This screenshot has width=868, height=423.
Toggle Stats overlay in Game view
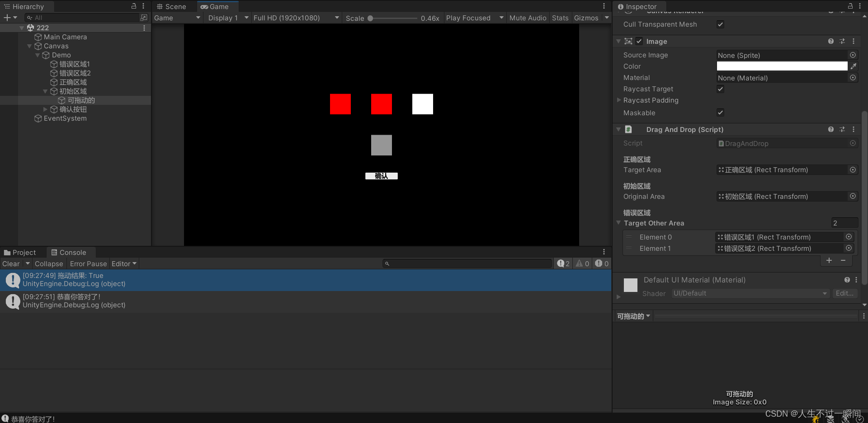click(560, 18)
